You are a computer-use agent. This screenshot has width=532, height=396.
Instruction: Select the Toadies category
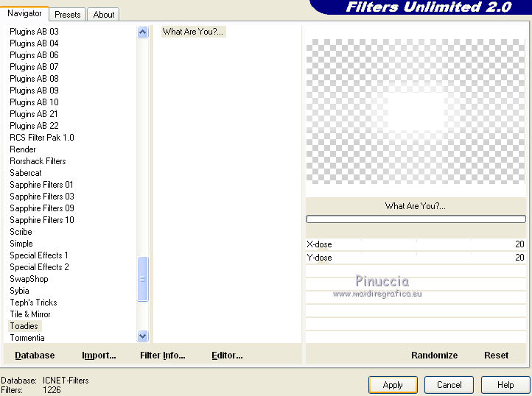(24, 326)
